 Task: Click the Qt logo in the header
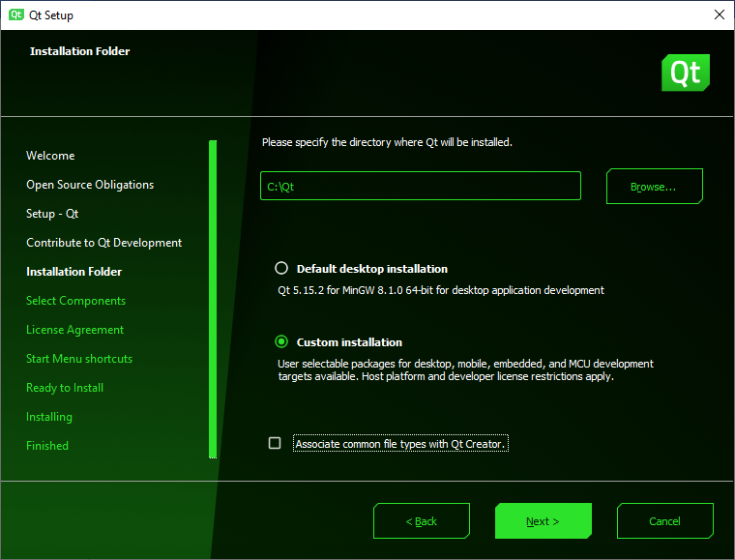pos(686,73)
